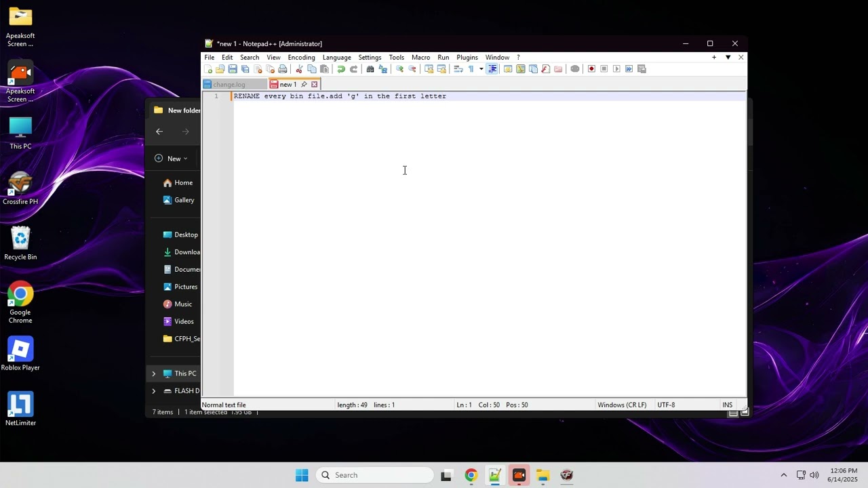Click the Stop Recording macro icon

(x=604, y=69)
